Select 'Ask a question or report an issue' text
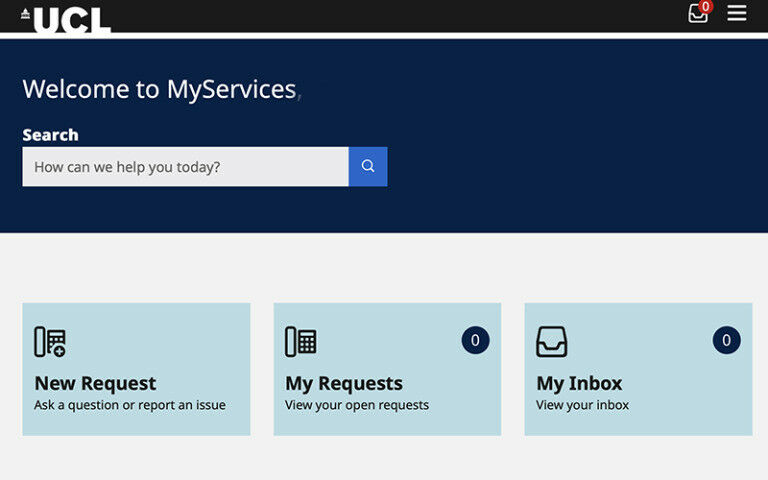Screen dimensions: 768x480 (130, 405)
